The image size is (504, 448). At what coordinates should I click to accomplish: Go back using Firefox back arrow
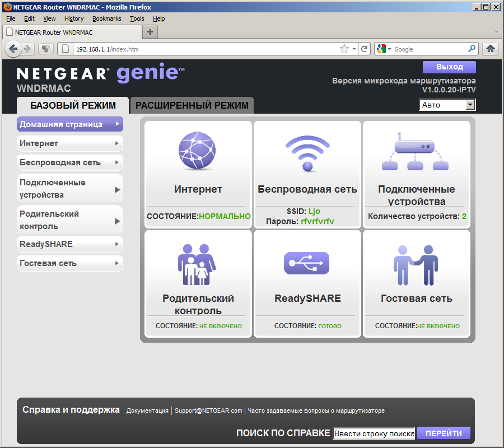click(13, 49)
